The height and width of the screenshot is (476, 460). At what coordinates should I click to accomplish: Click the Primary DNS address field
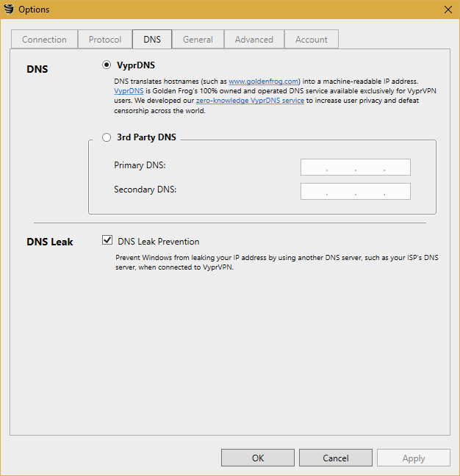coord(356,167)
